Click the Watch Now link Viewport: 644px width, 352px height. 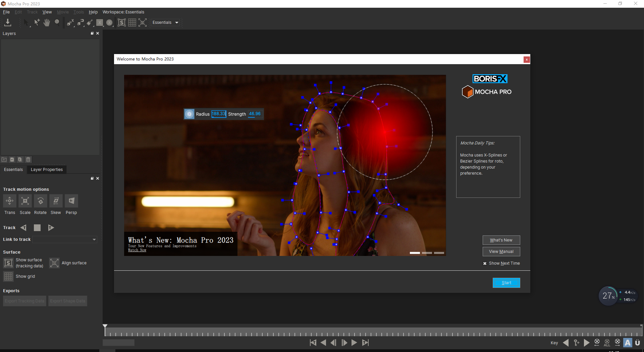point(137,250)
